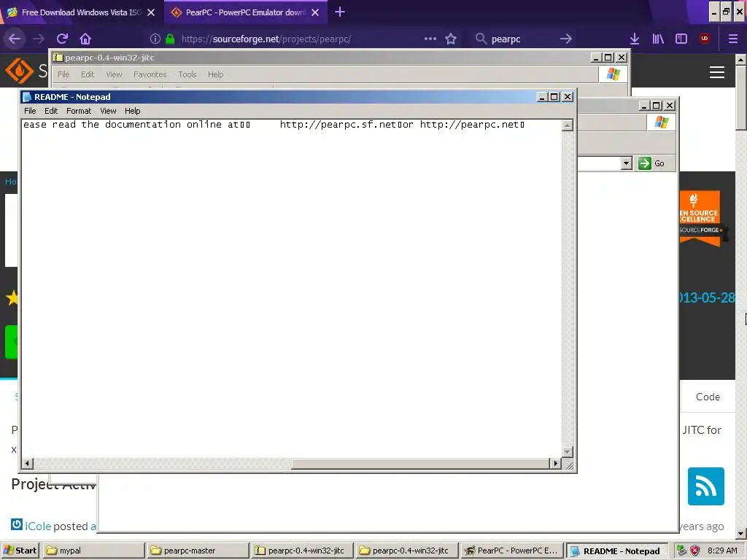Click the Code tab on SourceForge
Image resolution: width=747 pixels, height=560 pixels.
point(708,397)
